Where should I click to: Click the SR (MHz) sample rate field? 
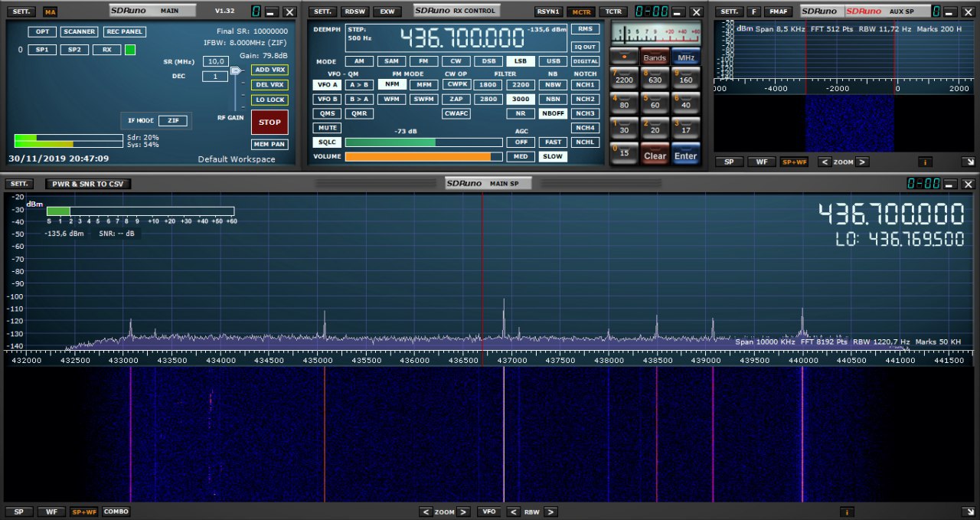(215, 61)
